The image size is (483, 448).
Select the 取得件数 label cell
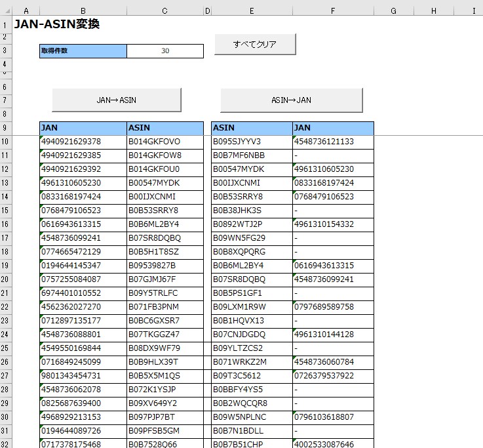coord(83,51)
